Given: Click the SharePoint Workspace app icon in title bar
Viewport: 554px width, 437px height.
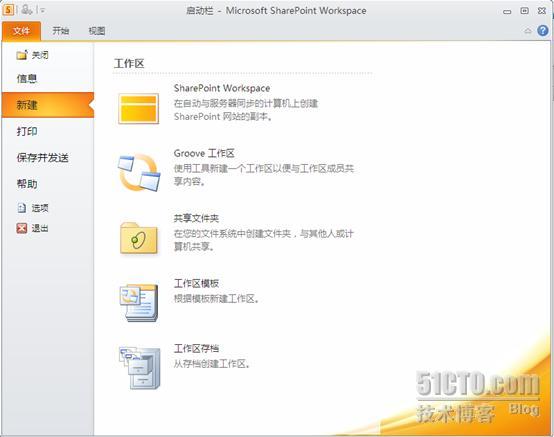Looking at the screenshot, I should [x=8, y=10].
